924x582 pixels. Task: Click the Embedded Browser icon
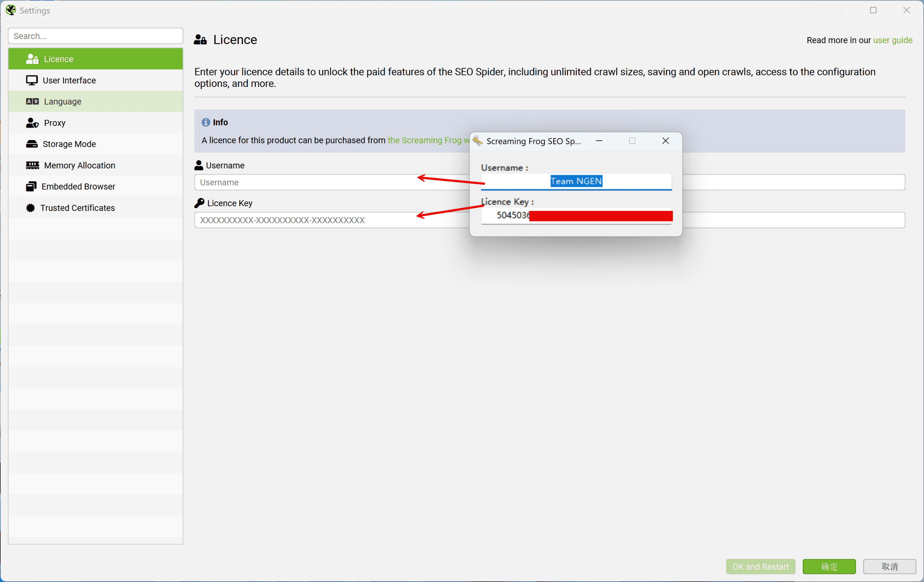[x=31, y=186]
